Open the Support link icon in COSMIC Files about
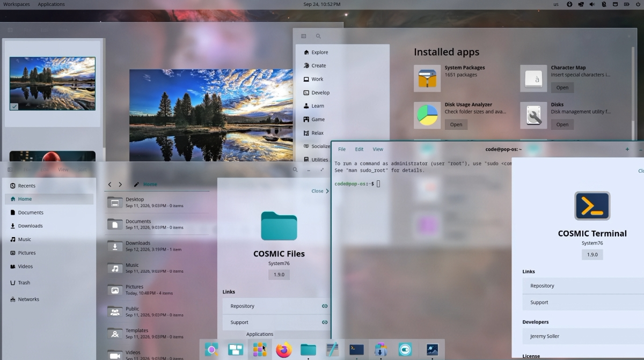The image size is (644, 360). pos(325,322)
